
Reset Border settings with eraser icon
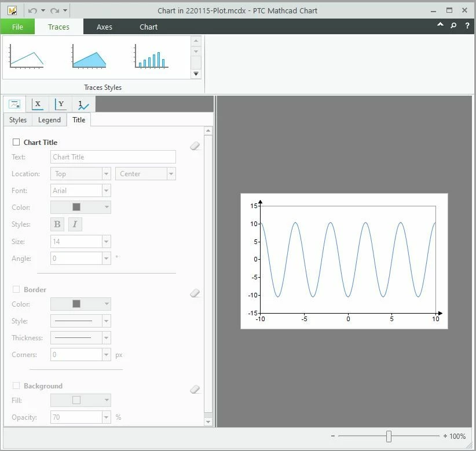[x=195, y=293]
